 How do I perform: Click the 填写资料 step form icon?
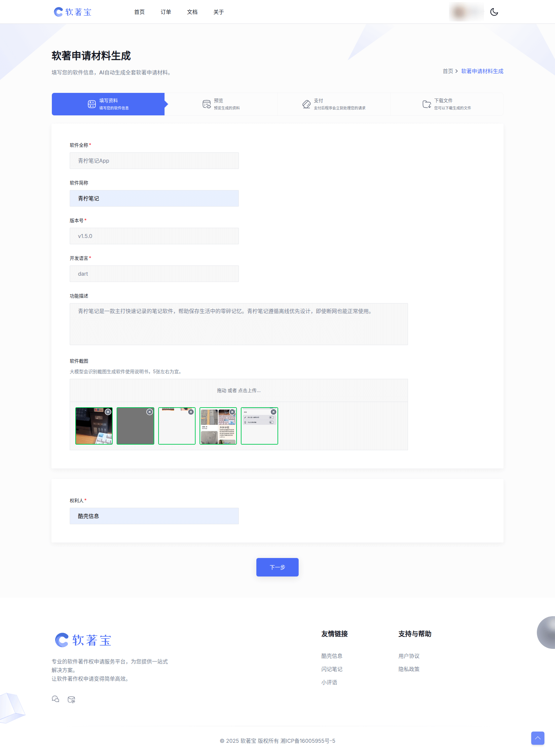click(x=92, y=104)
